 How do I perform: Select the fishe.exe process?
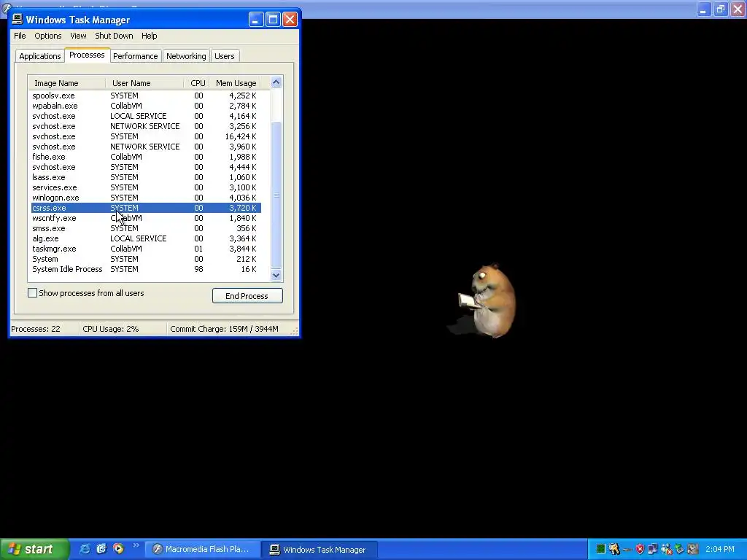[146, 157]
